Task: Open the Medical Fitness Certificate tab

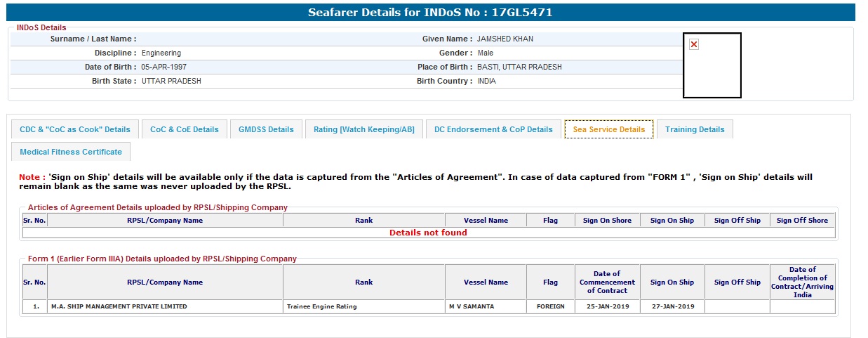Action: (71, 152)
